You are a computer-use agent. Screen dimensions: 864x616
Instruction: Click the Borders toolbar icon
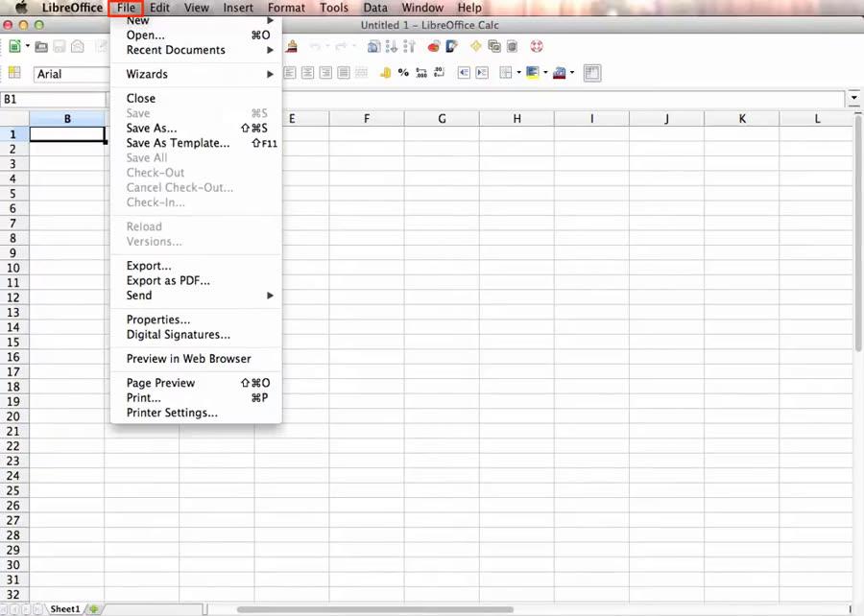[505, 73]
